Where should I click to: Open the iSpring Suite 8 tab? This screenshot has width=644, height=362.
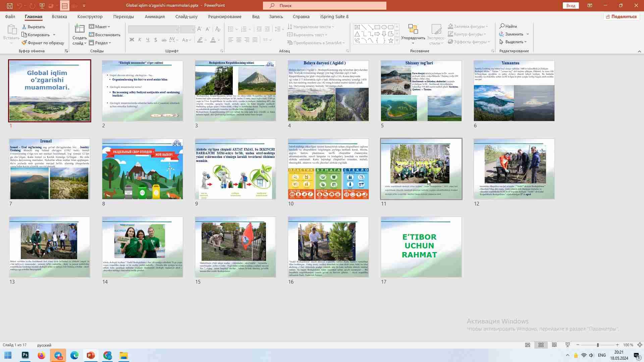click(334, 16)
